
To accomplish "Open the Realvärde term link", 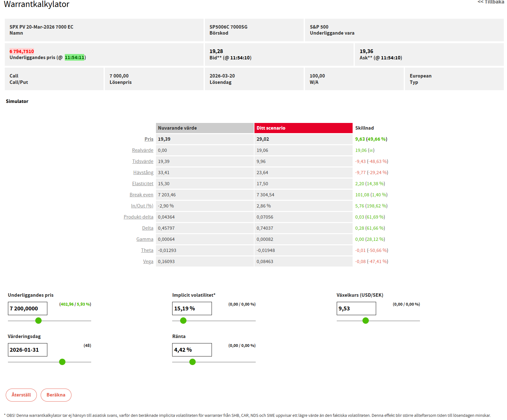I will (x=143, y=150).
